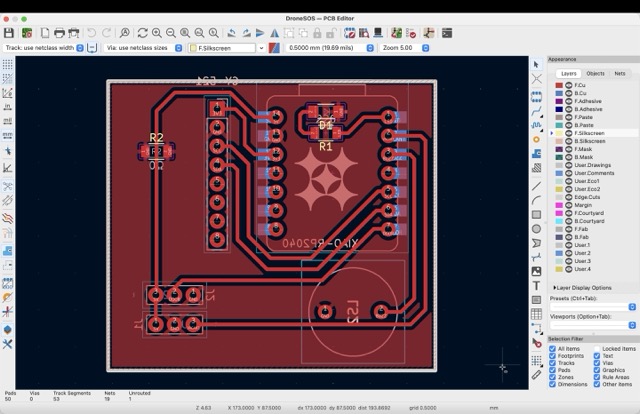Toggle the Tracks selection filter

pyautogui.click(x=552, y=363)
